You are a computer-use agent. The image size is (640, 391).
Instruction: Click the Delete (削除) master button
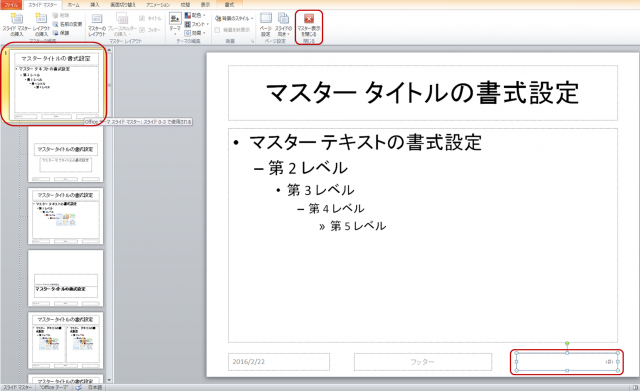point(61,16)
